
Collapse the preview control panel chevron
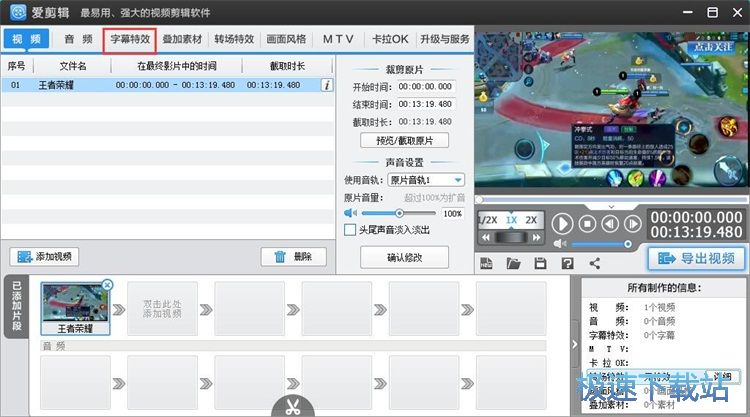[x=610, y=204]
